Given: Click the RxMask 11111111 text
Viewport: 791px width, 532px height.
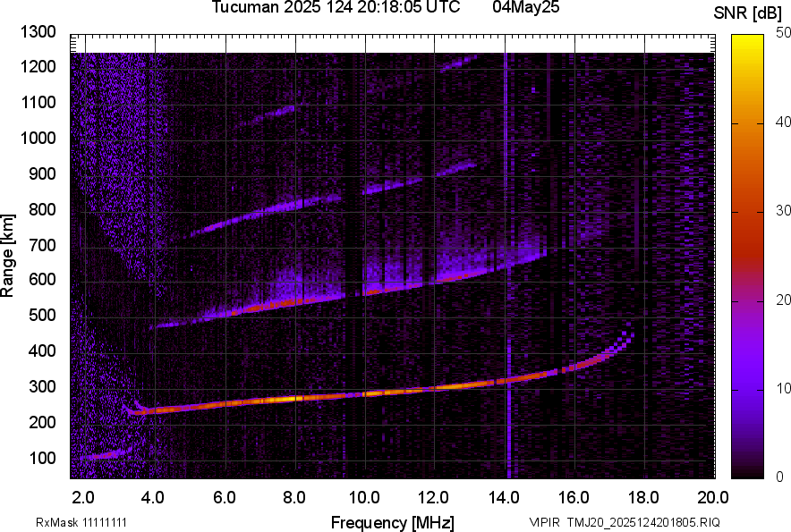Looking at the screenshot, I should (x=81, y=522).
